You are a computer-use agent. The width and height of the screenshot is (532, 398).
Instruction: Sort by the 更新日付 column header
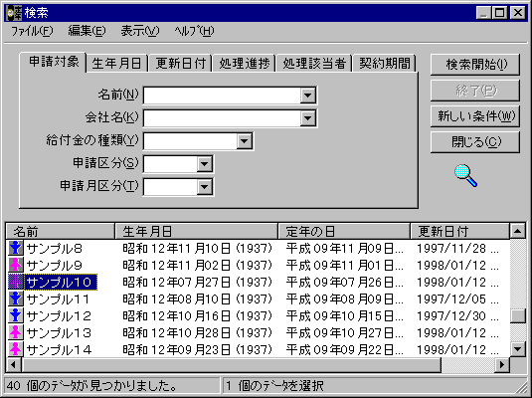pos(460,232)
